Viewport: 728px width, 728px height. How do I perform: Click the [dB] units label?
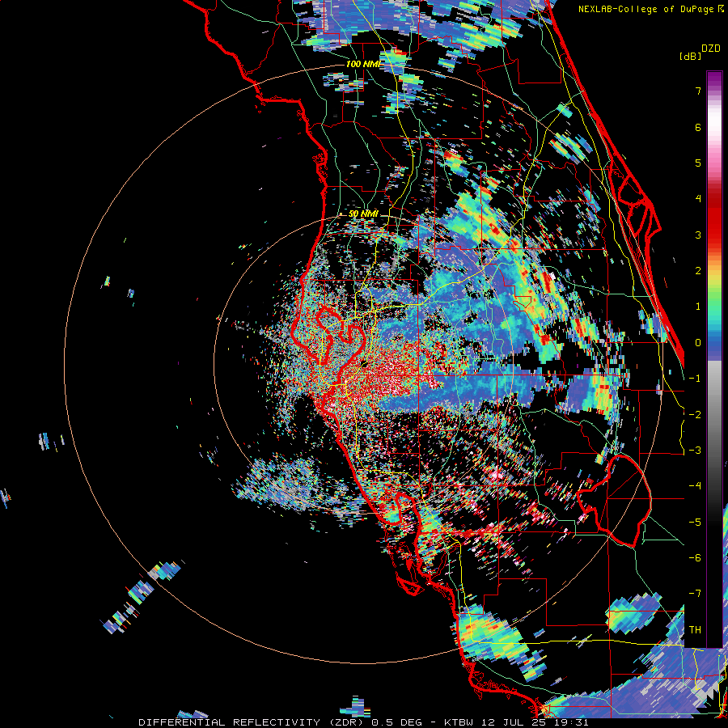(690, 56)
